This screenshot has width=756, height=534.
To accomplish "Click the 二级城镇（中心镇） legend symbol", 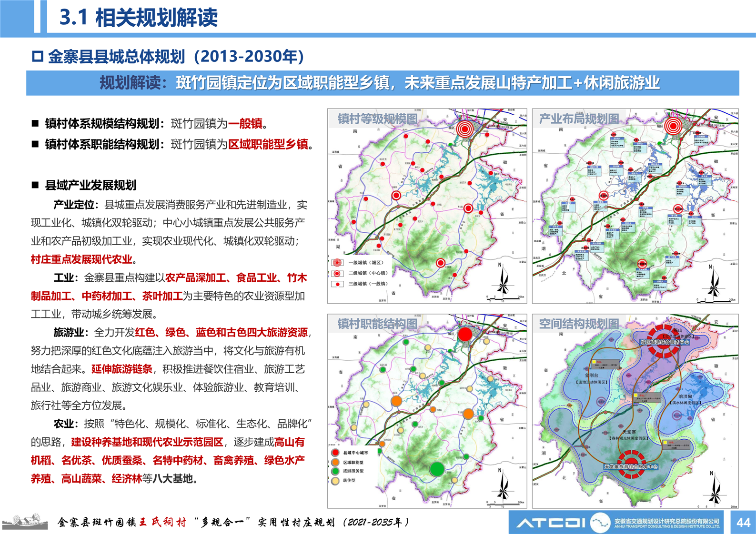I will click(x=337, y=273).
